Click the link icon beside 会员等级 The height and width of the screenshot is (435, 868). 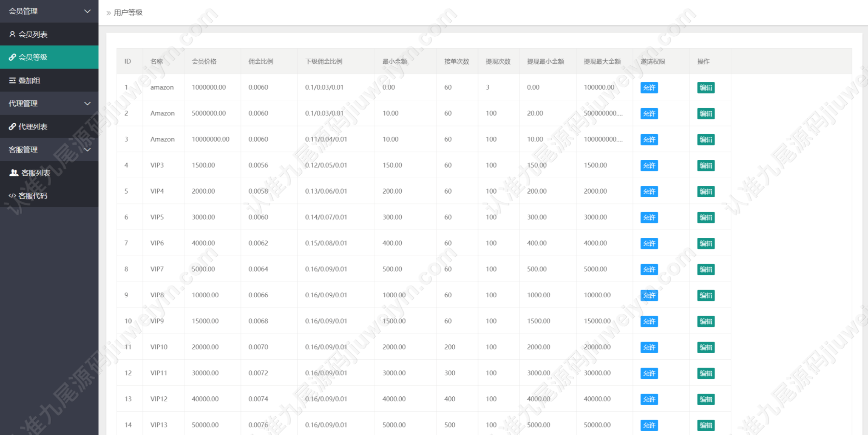pos(12,57)
